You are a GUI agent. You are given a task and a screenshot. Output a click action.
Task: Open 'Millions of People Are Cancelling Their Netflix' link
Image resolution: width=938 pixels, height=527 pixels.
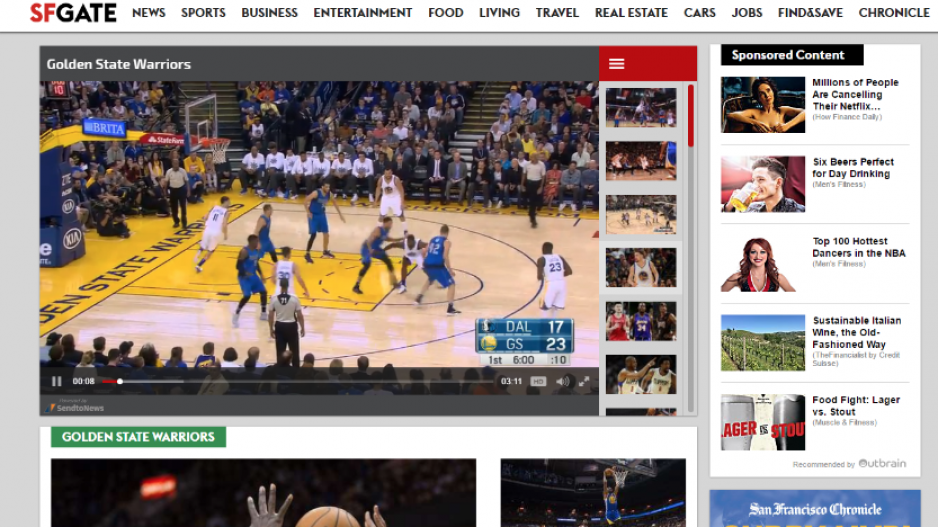[x=855, y=94]
